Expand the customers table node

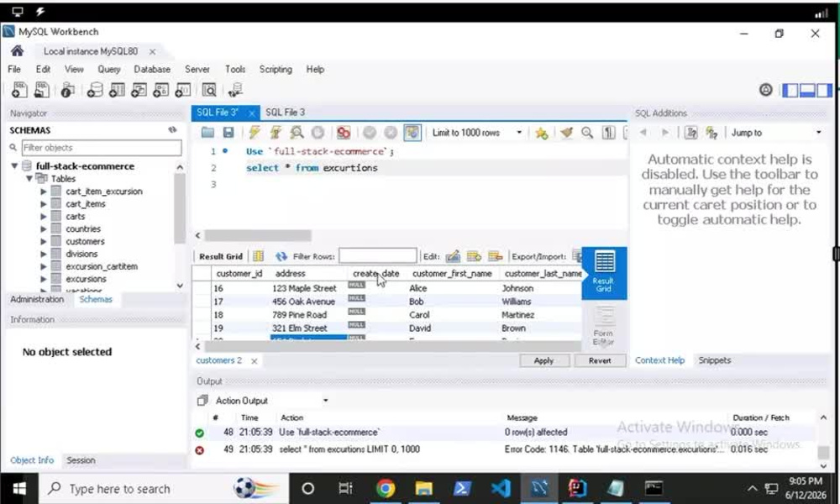[44, 242]
